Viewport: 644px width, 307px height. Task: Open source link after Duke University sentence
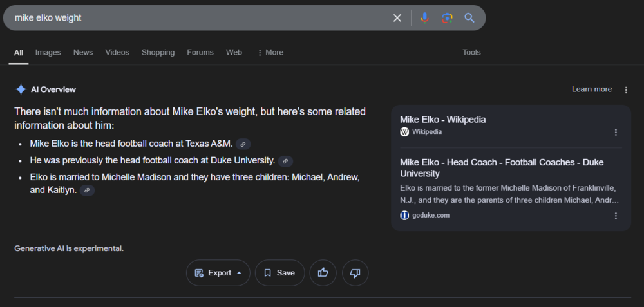pyautogui.click(x=285, y=161)
